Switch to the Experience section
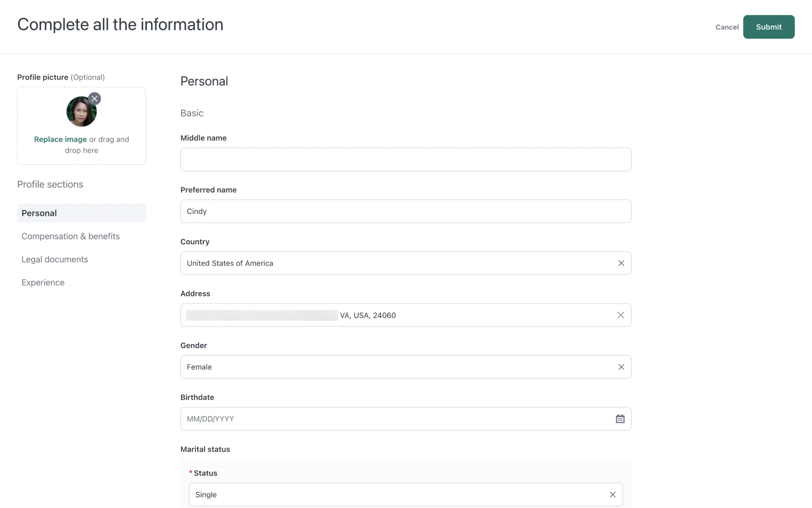Viewport: 812px width, 508px height. pos(43,282)
